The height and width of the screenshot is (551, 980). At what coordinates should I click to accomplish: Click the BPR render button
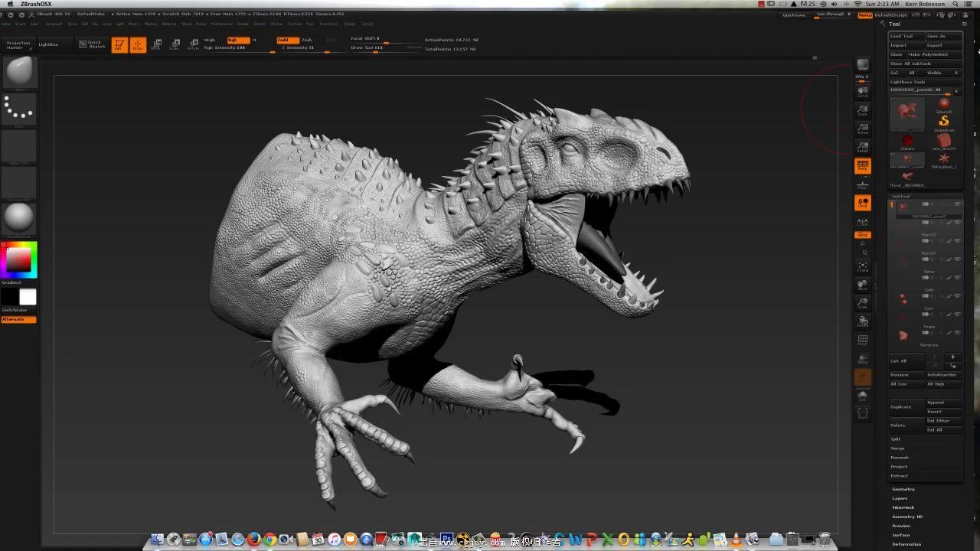coord(863,65)
